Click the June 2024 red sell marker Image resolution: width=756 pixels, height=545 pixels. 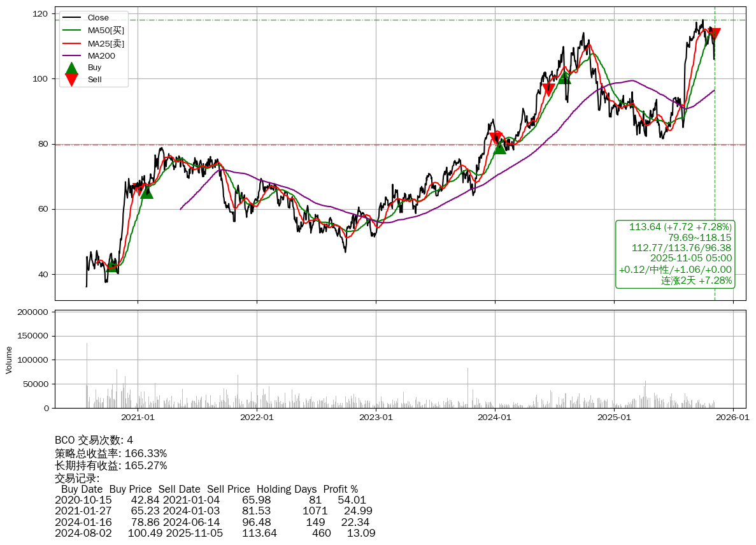548,90
